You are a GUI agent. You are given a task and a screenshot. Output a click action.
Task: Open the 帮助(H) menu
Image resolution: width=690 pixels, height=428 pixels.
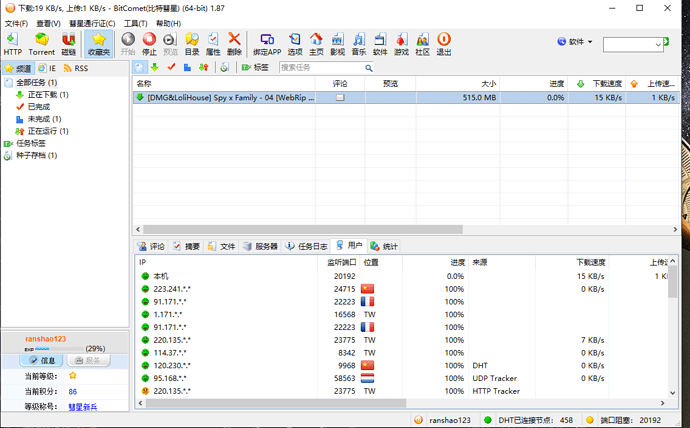point(169,23)
